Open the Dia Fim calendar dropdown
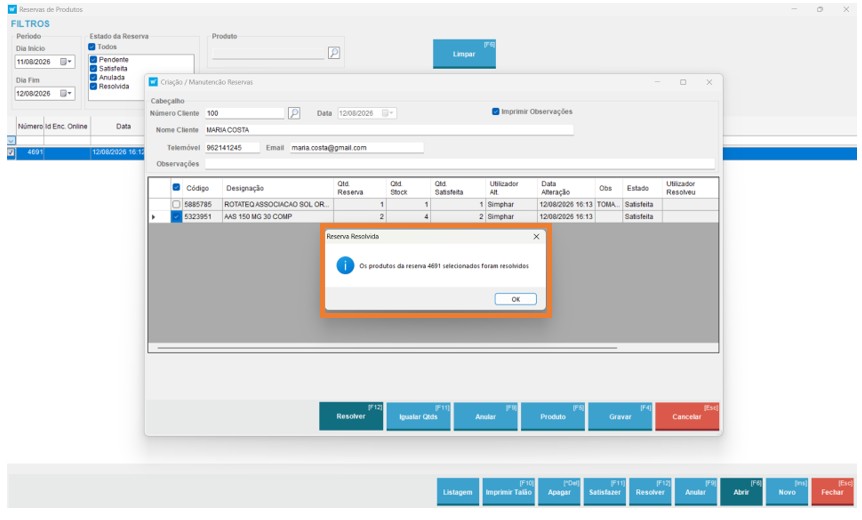 pos(66,93)
